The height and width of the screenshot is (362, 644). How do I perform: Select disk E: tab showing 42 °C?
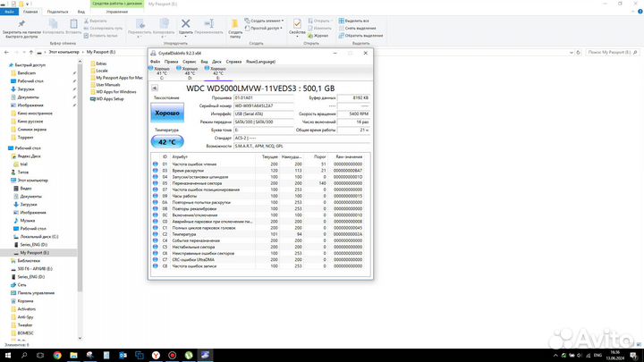217,73
